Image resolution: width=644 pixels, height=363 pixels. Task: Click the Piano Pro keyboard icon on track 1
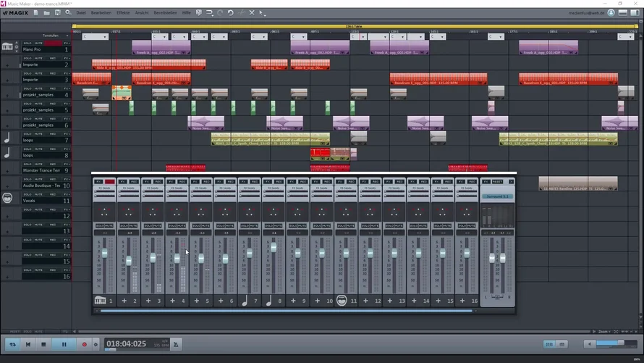click(7, 46)
